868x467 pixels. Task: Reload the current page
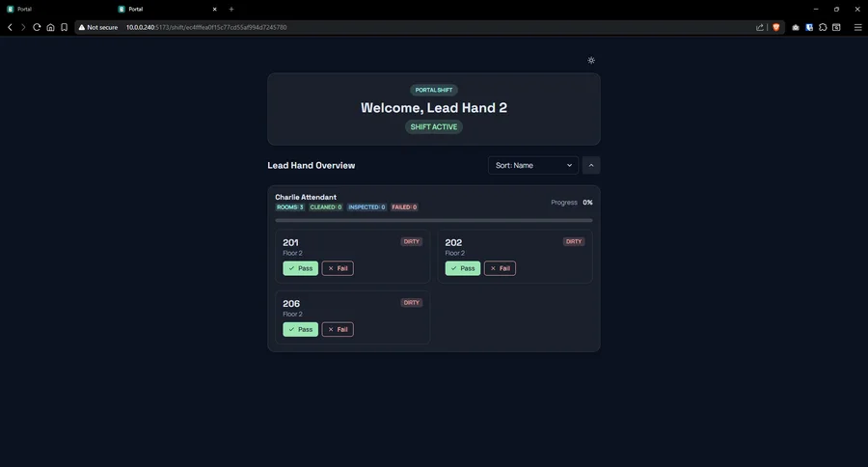pyautogui.click(x=37, y=27)
